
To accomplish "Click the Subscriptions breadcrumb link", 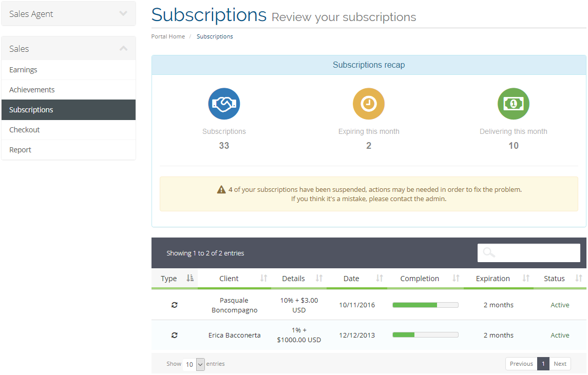I will (215, 36).
